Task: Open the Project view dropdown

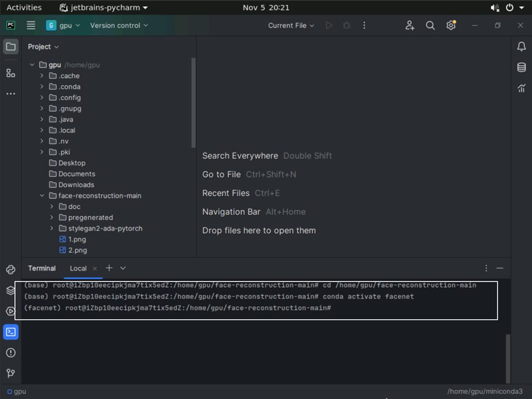Action: click(x=43, y=47)
